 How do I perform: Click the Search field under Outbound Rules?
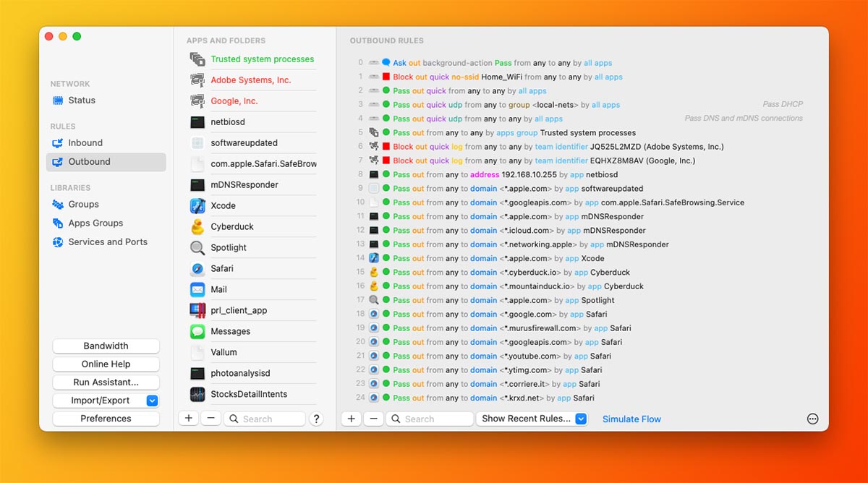[430, 419]
